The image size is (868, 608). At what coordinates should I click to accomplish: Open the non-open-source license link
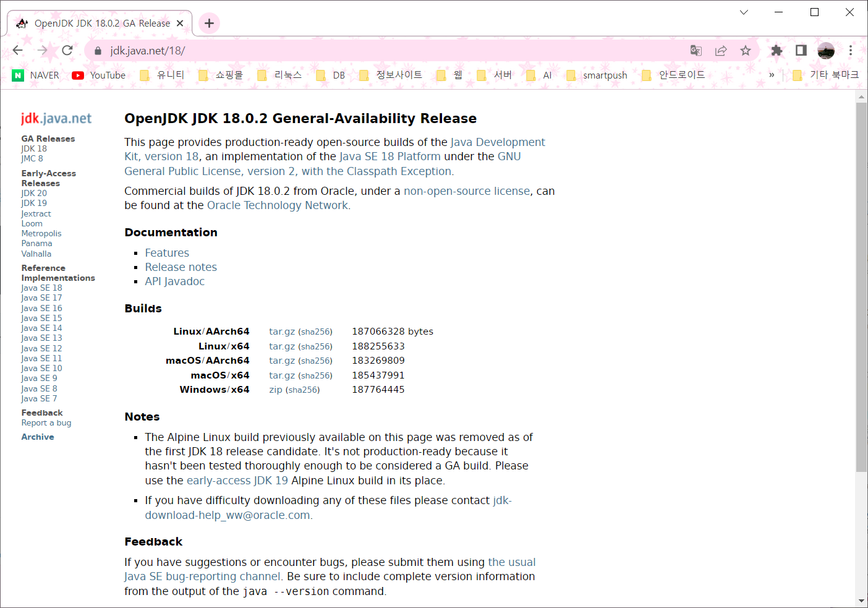click(x=467, y=191)
